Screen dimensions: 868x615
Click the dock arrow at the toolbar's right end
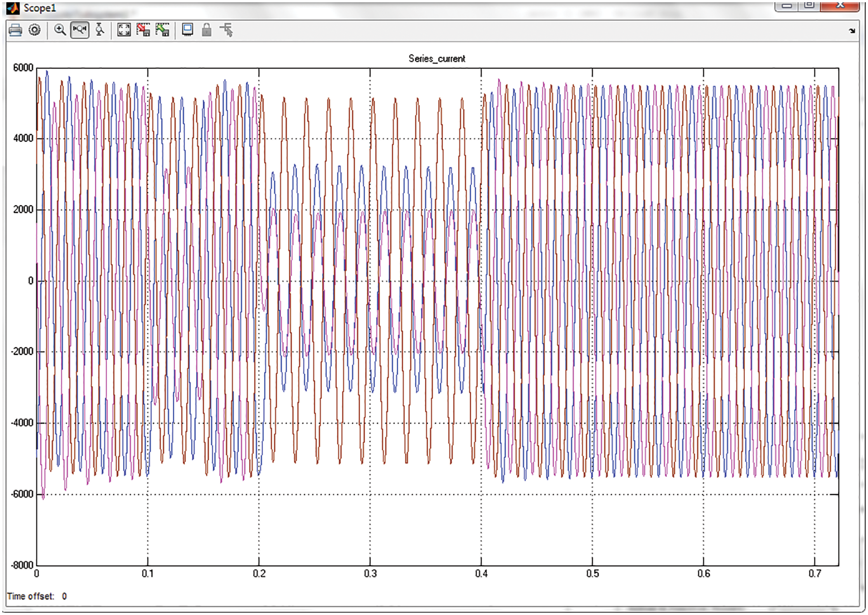[851, 31]
